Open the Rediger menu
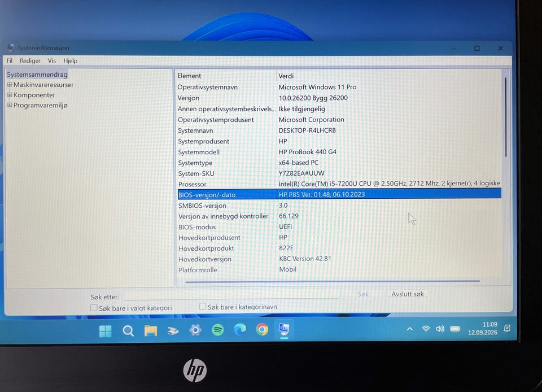Image resolution: width=542 pixels, height=392 pixels. click(x=30, y=60)
